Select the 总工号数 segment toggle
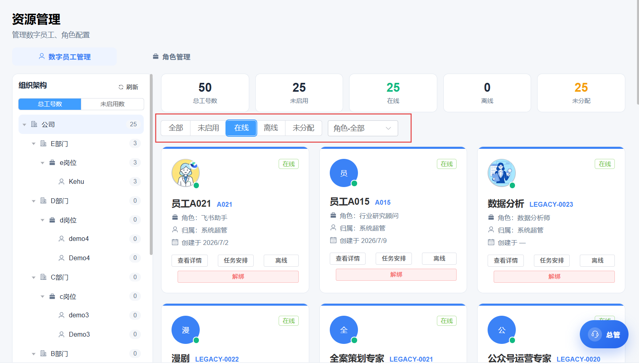 click(x=50, y=104)
